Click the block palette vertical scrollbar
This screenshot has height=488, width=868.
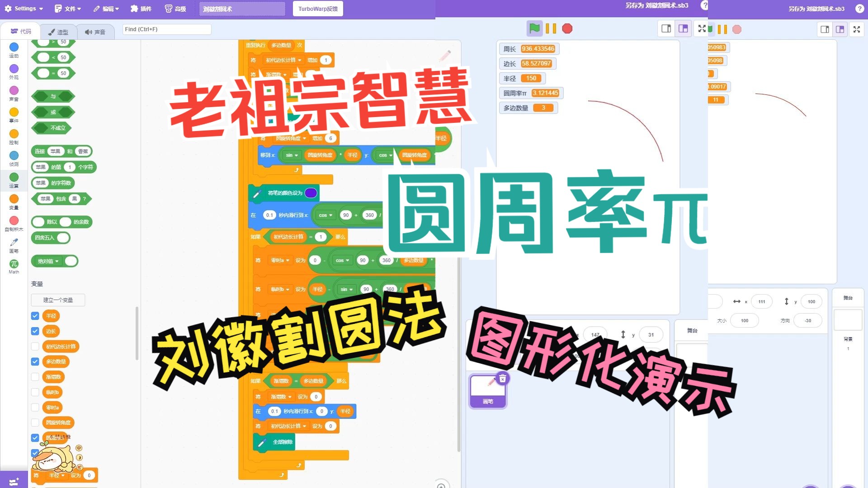pyautogui.click(x=137, y=333)
